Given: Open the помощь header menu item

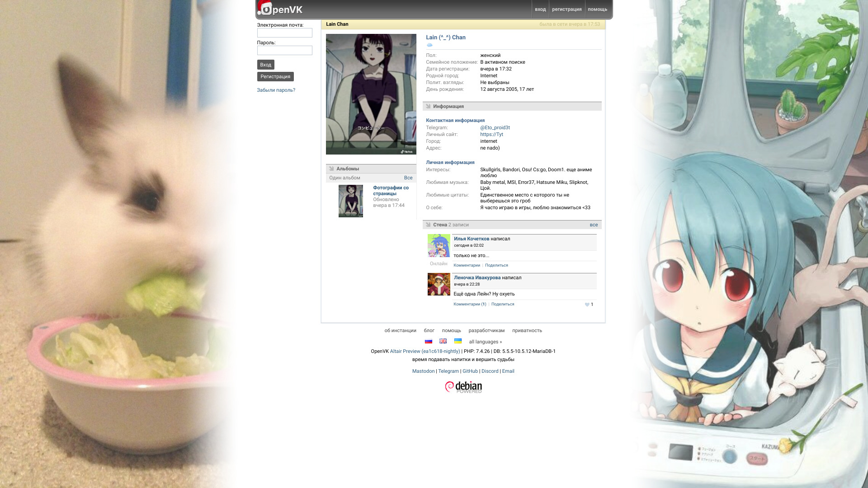Looking at the screenshot, I should pyautogui.click(x=597, y=9).
